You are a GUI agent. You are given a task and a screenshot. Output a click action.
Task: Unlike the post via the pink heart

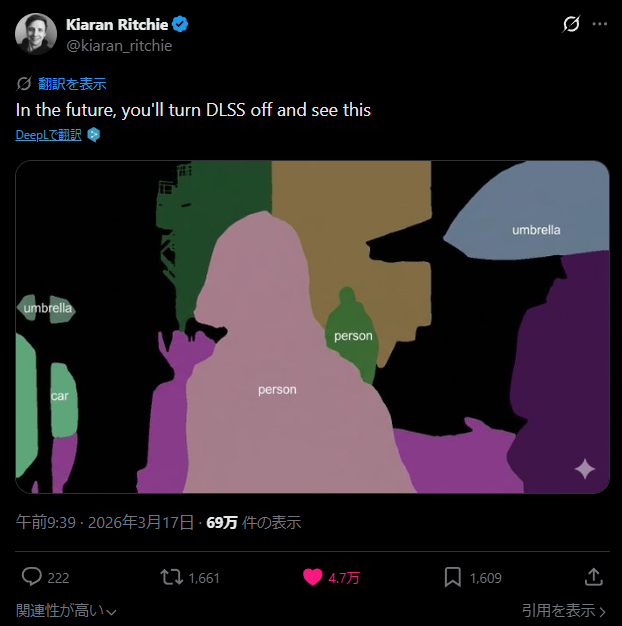click(312, 577)
